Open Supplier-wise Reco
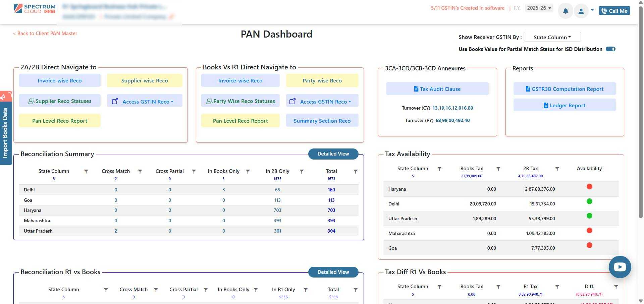644x304 pixels. [145, 80]
